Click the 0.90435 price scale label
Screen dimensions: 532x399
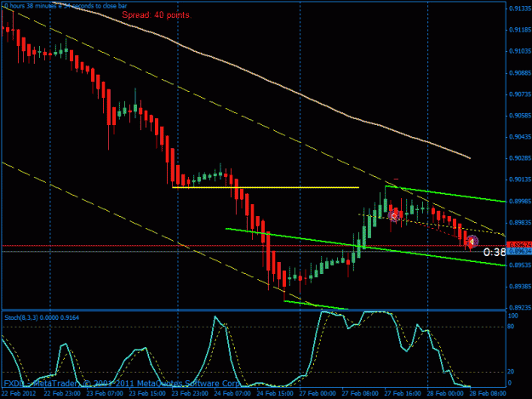[x=520, y=137]
